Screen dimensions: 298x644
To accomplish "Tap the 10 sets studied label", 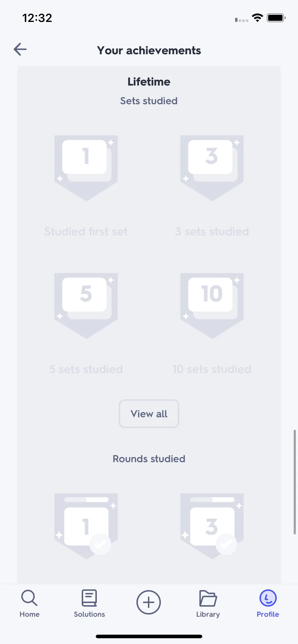I will 212,369.
